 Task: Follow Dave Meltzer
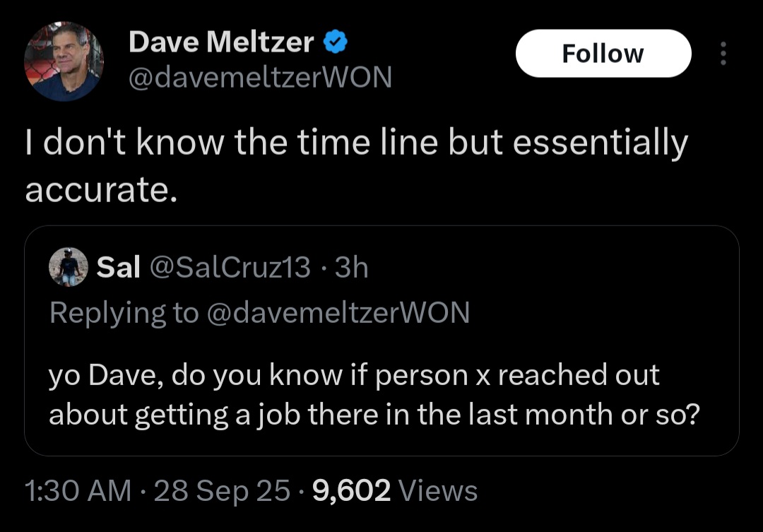click(x=603, y=54)
